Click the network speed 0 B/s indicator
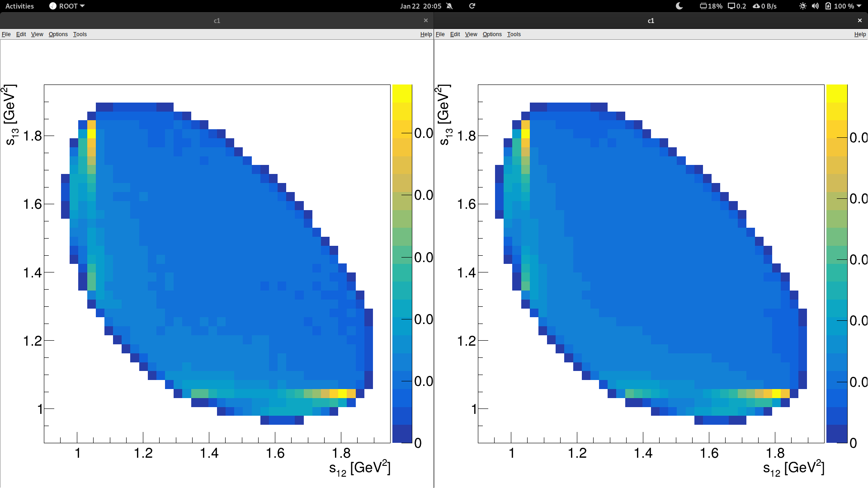868x488 pixels. click(764, 6)
